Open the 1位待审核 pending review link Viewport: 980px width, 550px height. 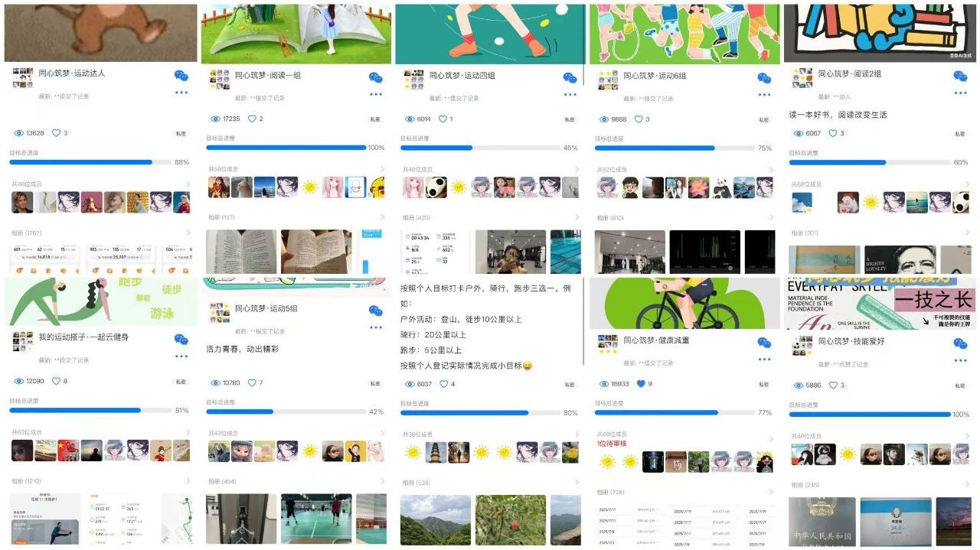coord(612,444)
